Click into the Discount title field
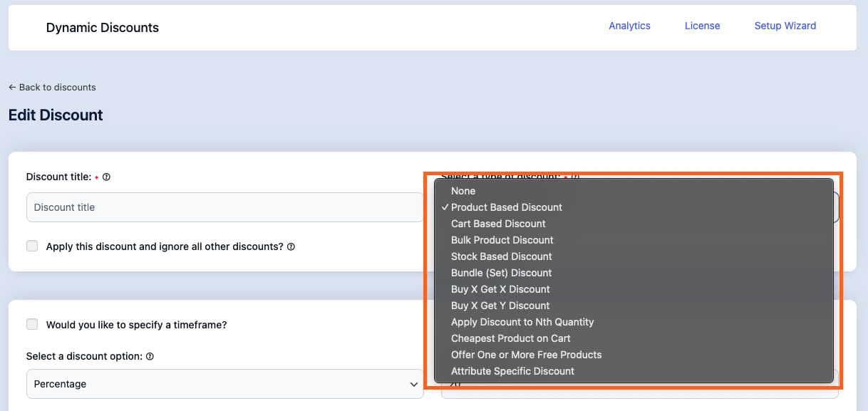This screenshot has height=411, width=868. (224, 207)
